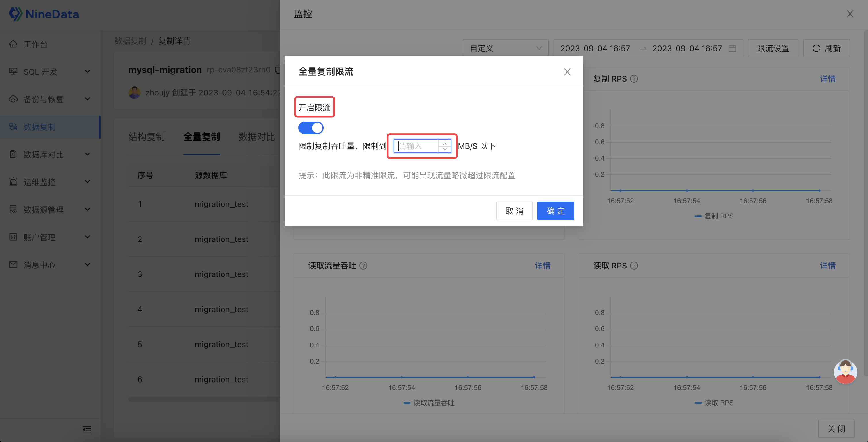The width and height of the screenshot is (868, 442).
Task: Go to 数据复制 breadcrumb link
Action: click(x=130, y=41)
